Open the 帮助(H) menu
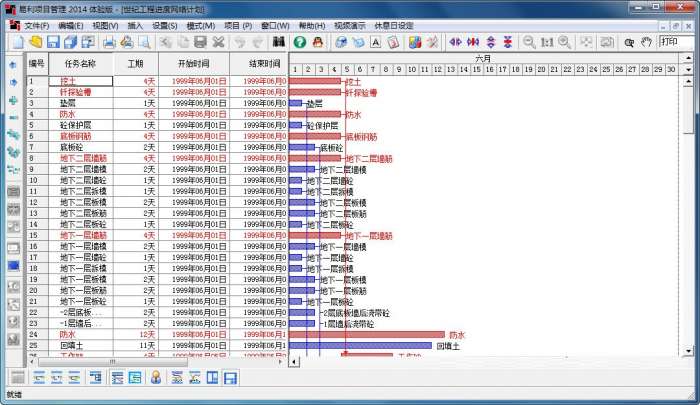Screen dimensions: 700x405 (311, 24)
